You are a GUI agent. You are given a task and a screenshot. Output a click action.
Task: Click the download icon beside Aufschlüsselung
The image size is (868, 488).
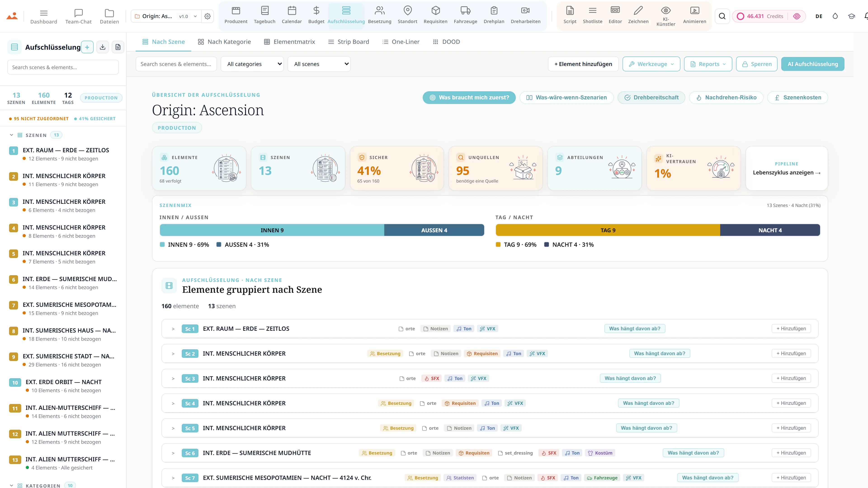(103, 47)
